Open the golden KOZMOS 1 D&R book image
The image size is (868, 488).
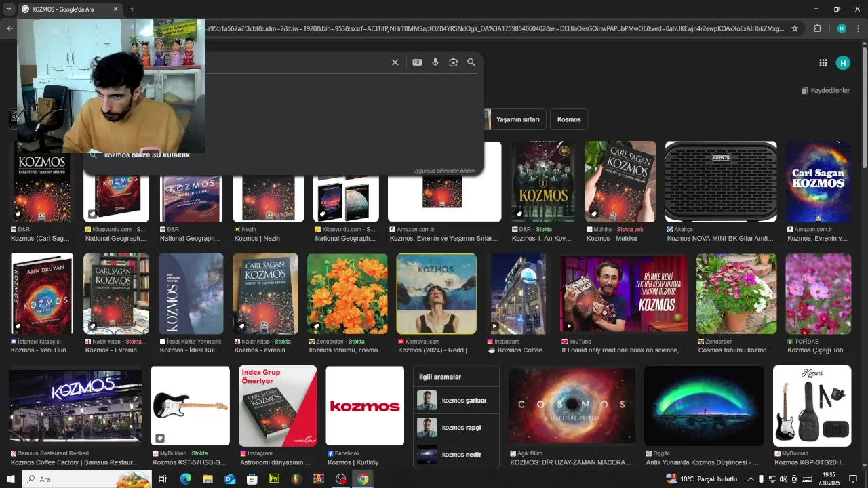click(542, 182)
